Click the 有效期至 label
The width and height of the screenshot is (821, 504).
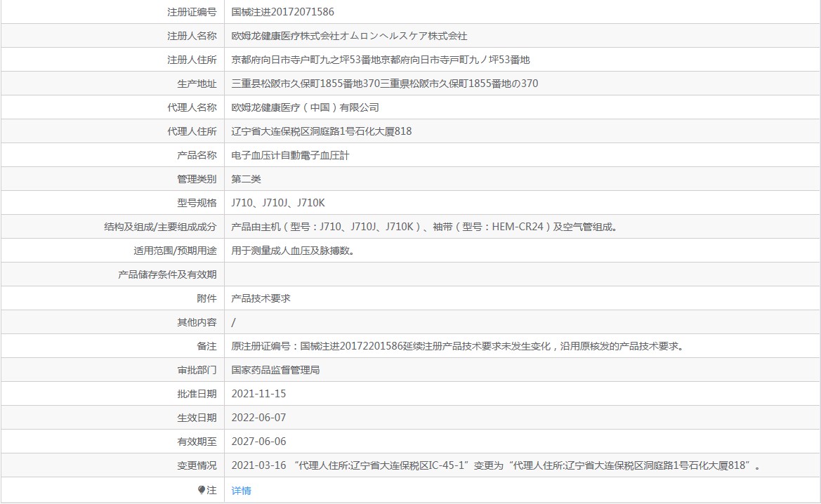pyautogui.click(x=197, y=442)
